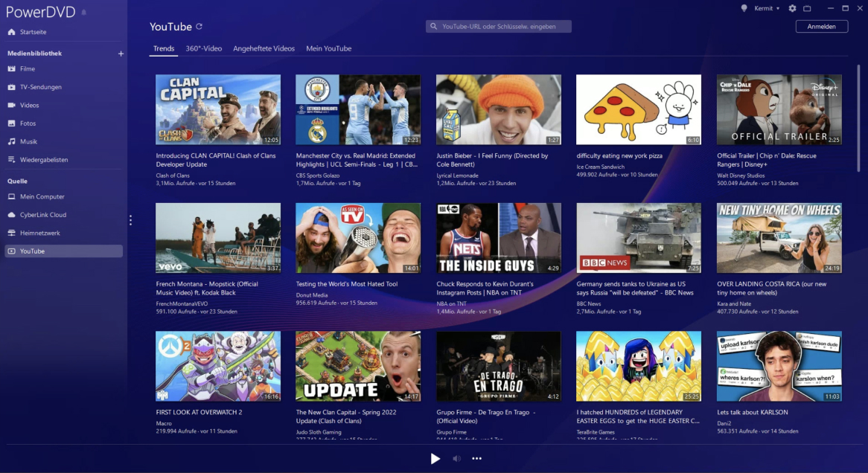Expand the Kermit user dropdown

[x=767, y=8]
